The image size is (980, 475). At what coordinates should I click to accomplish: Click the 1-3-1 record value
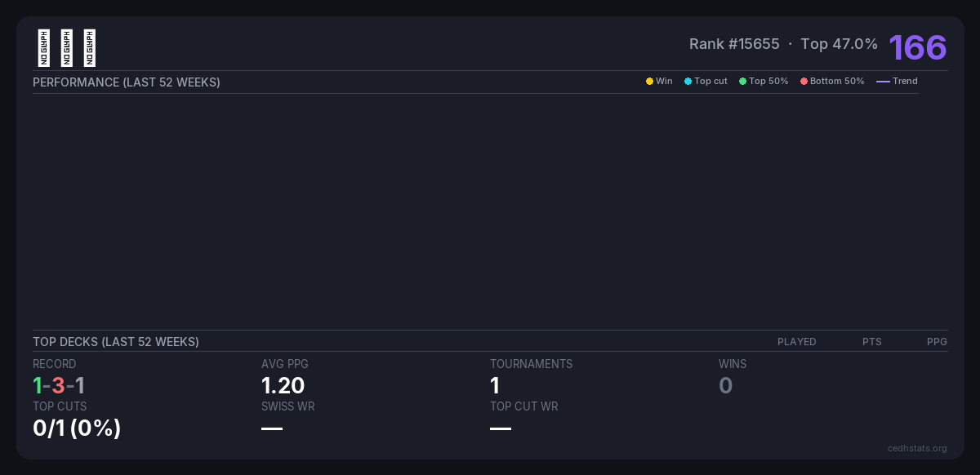click(x=59, y=386)
